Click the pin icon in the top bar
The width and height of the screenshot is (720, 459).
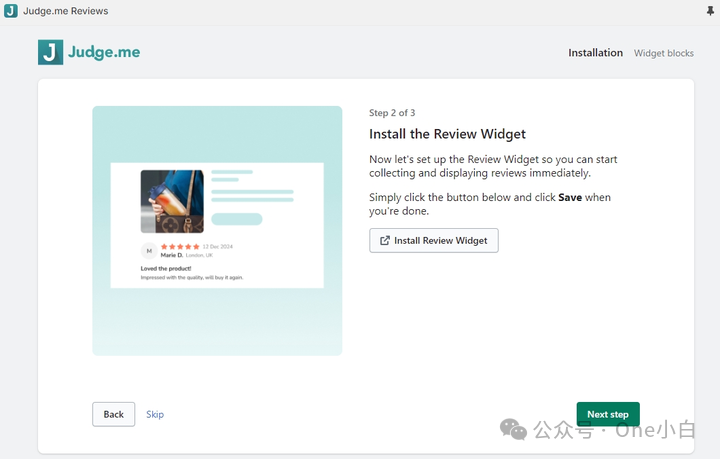point(710,11)
